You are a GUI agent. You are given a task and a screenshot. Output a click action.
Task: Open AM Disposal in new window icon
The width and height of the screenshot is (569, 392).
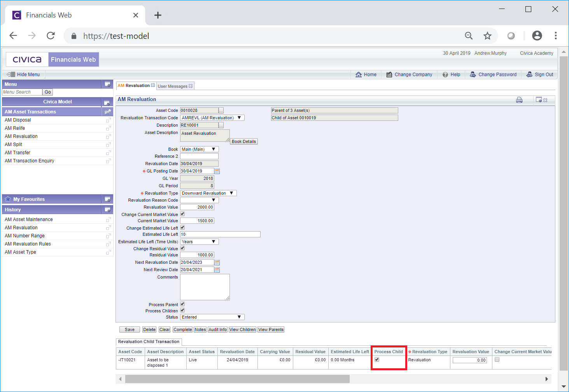click(x=109, y=120)
